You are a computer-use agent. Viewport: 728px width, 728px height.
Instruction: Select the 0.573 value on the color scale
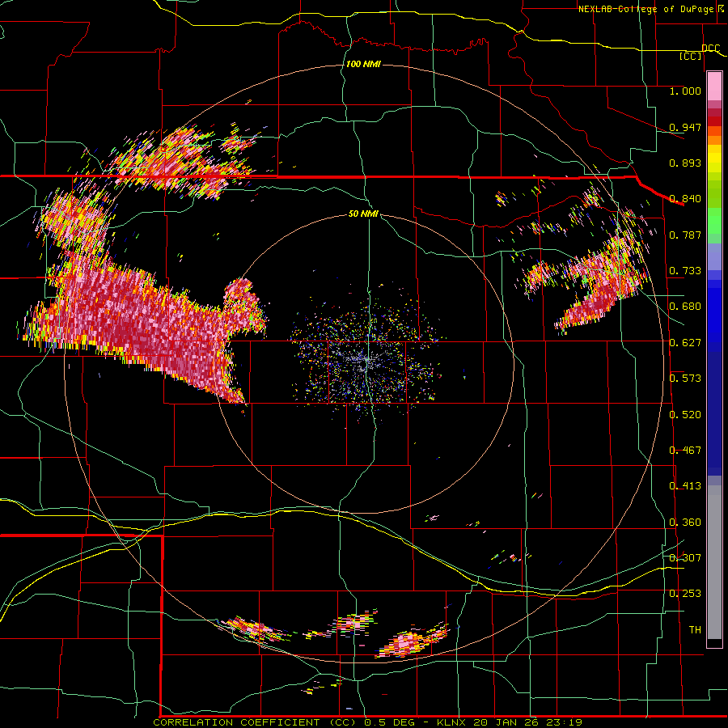coord(685,379)
